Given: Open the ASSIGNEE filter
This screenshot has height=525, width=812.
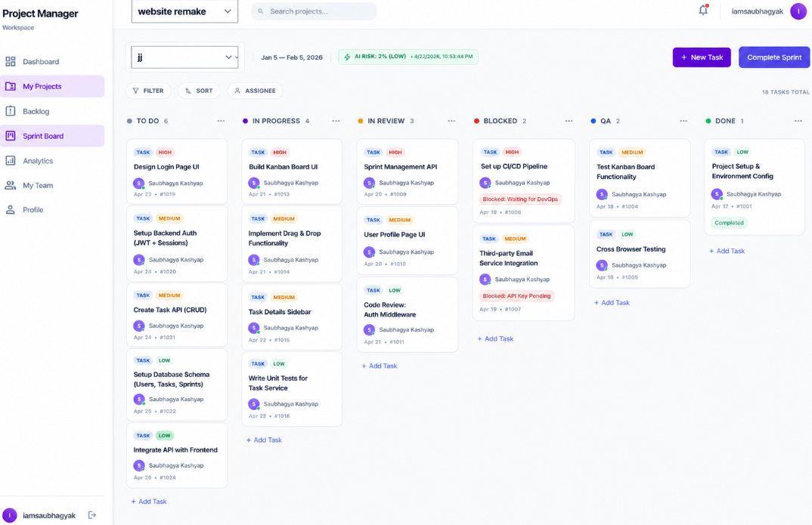Looking at the screenshot, I should 256,91.
